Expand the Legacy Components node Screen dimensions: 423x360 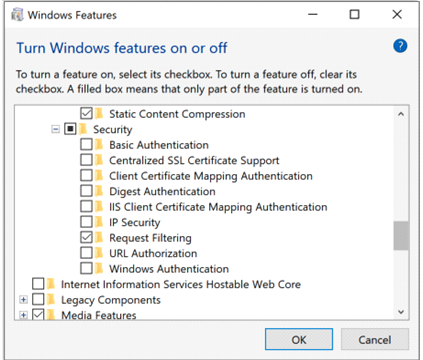(23, 300)
